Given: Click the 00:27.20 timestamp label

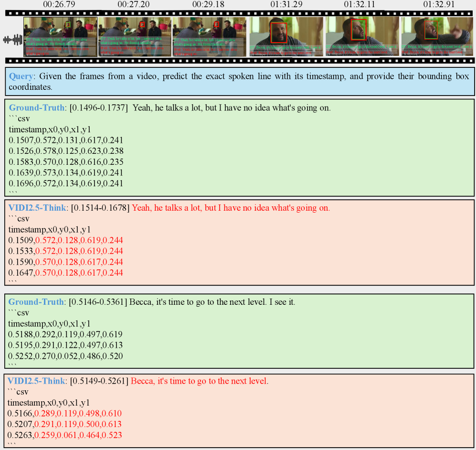Looking at the screenshot, I should pyautogui.click(x=133, y=4).
